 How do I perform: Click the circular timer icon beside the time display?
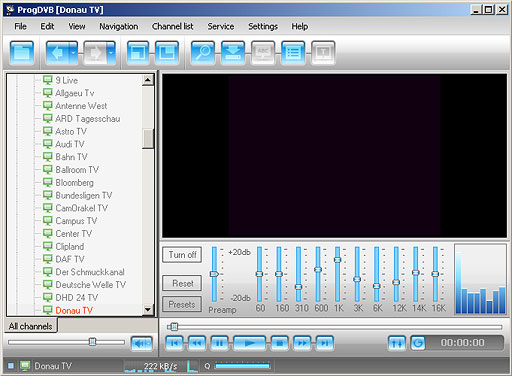(x=418, y=343)
